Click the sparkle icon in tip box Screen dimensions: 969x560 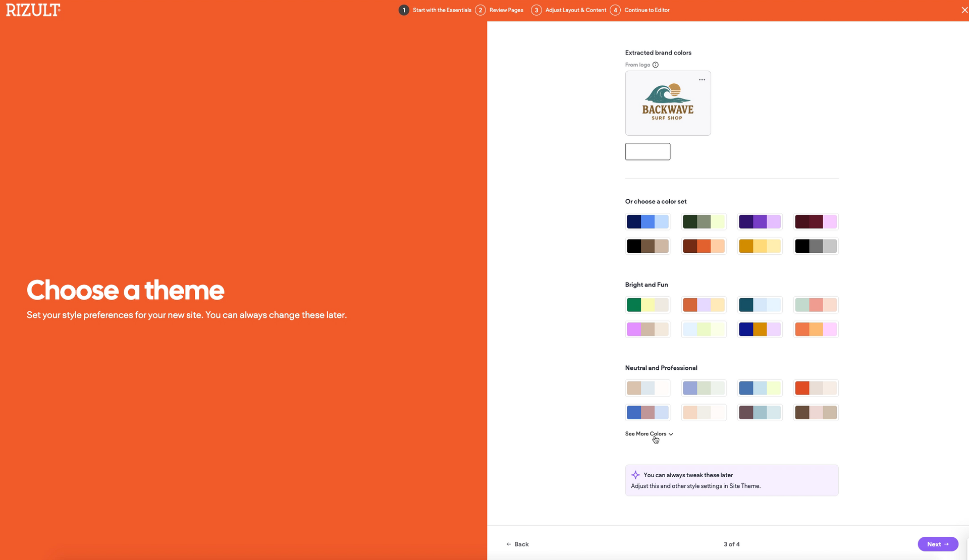click(x=635, y=475)
